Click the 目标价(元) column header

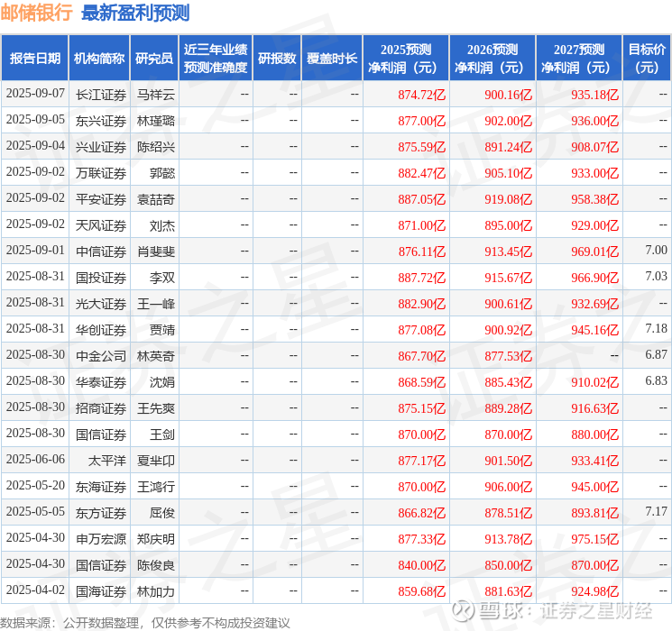coord(646,59)
